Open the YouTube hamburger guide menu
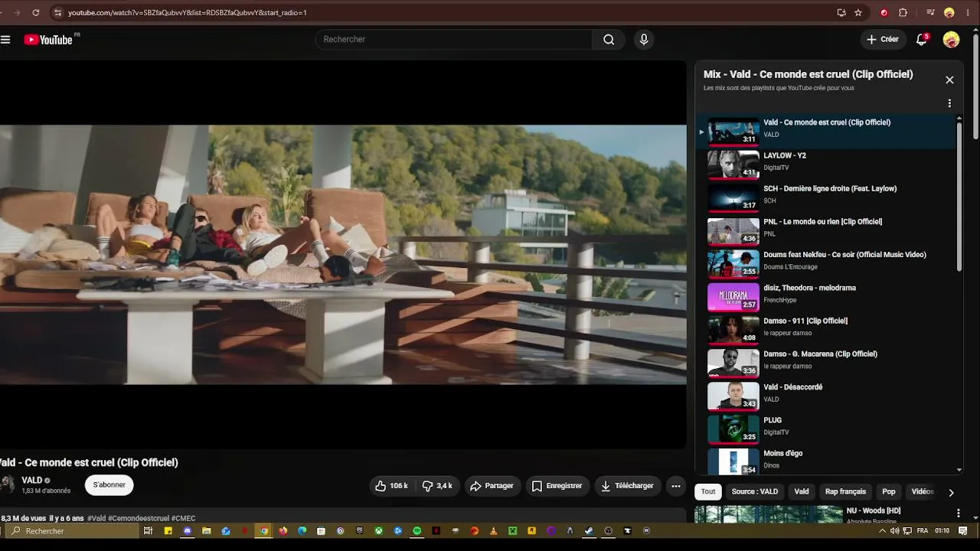 coord(5,40)
